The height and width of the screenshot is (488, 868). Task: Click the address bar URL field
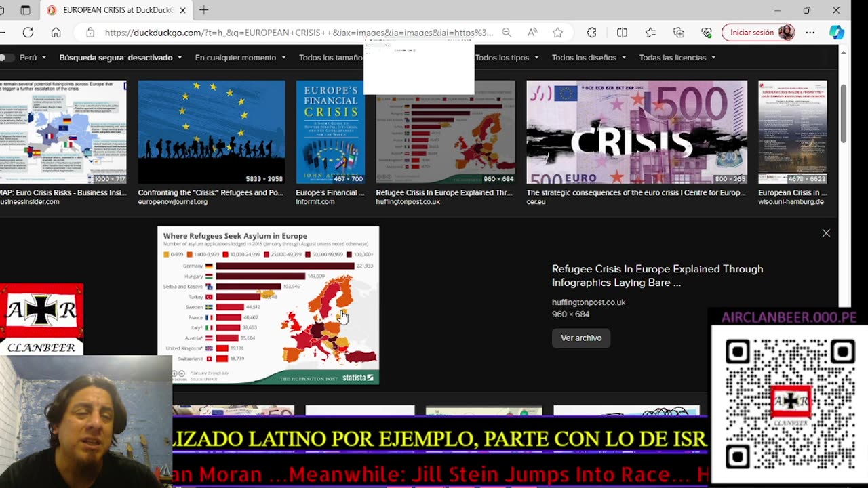point(298,33)
